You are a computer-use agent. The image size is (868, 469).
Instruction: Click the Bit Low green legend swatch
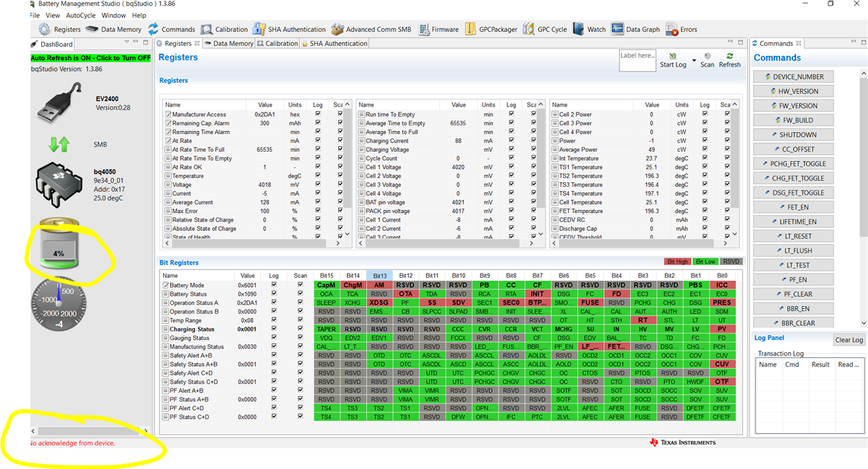[705, 261]
